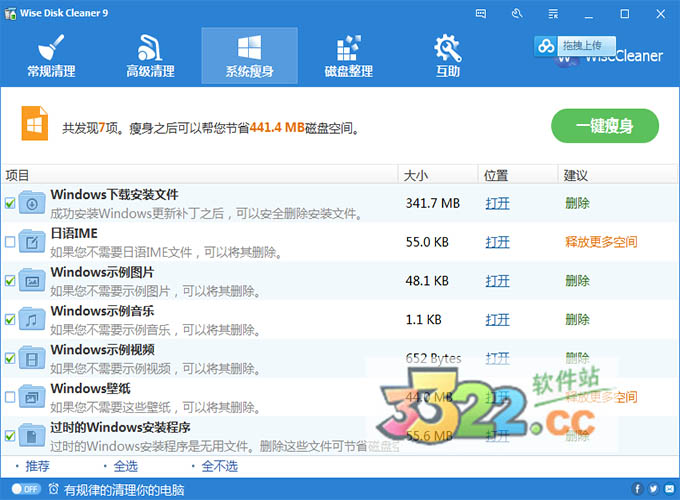Image resolution: width=680 pixels, height=500 pixels.
Task: Click the 推荐 recommended selection link
Action: pyautogui.click(x=37, y=466)
